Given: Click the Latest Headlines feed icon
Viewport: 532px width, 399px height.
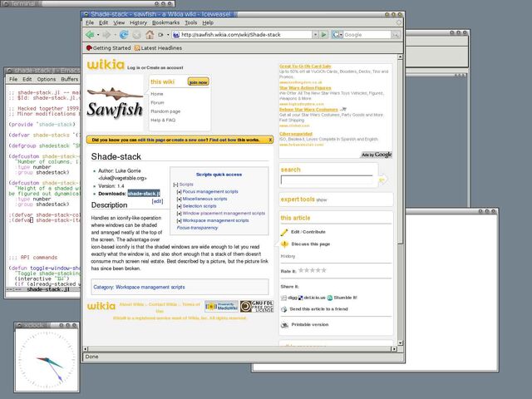Looking at the screenshot, I should click(x=137, y=48).
